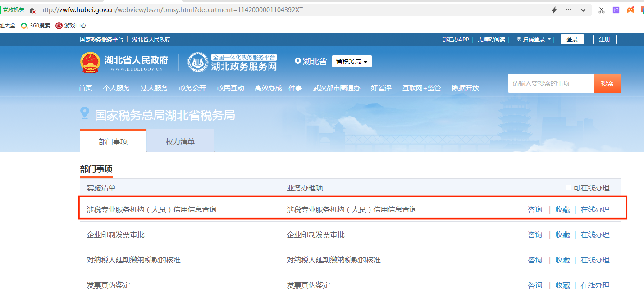Open 法人服务 menu item
Viewport: 644px width, 289px height.
coord(155,88)
